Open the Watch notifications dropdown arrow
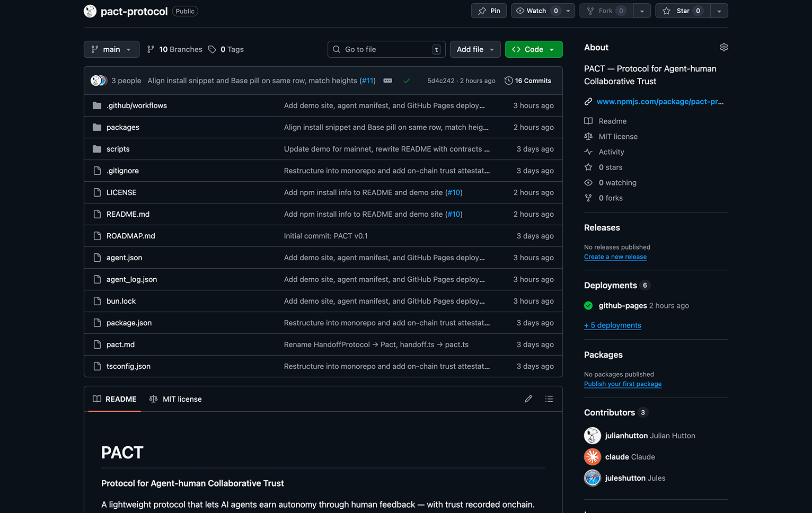This screenshot has height=513, width=812. [x=568, y=11]
